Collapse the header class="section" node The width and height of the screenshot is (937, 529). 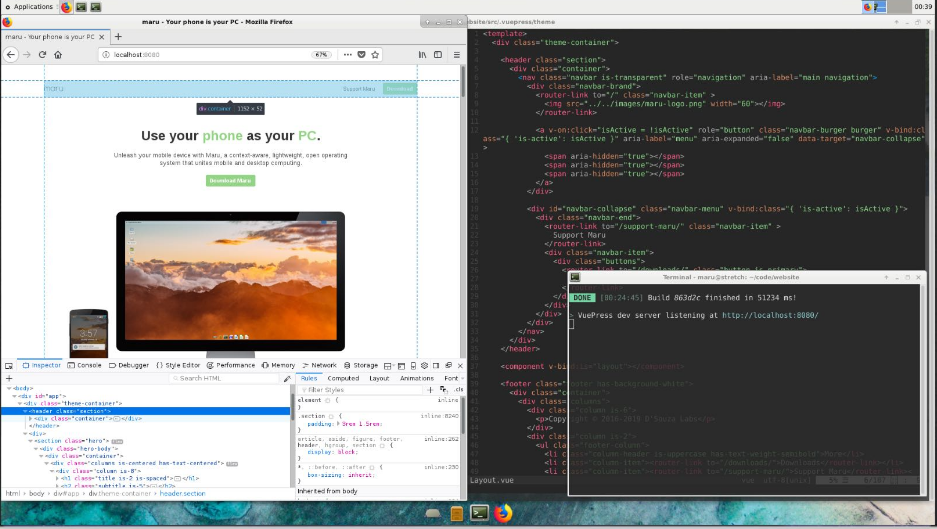click(26, 411)
